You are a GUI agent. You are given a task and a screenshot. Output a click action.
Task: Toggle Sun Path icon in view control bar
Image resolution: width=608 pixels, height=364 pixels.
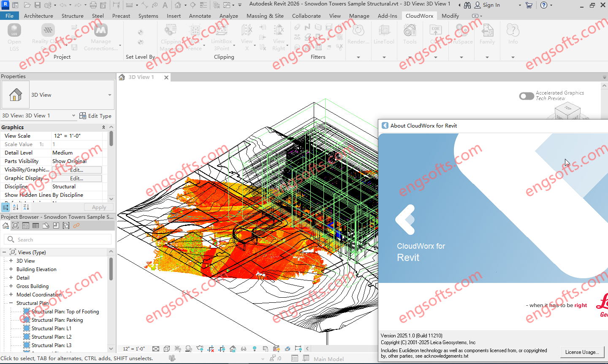[x=178, y=349]
